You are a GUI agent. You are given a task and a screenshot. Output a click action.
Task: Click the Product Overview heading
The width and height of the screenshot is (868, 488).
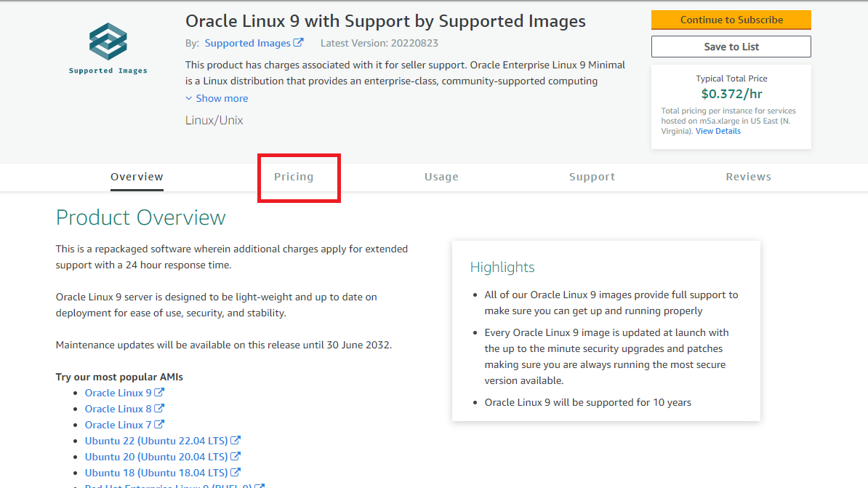coord(140,217)
